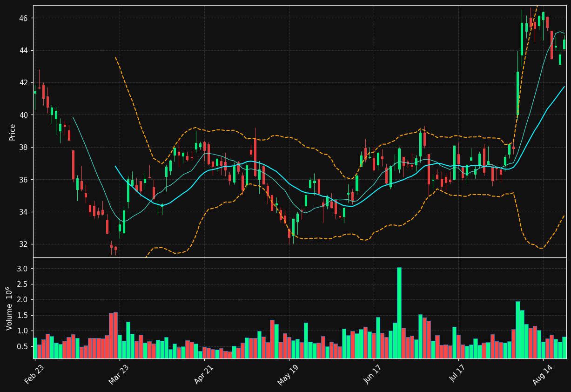The height and width of the screenshot is (392, 571).
Task: Click volume tick label 2.0
Action: tap(23, 300)
